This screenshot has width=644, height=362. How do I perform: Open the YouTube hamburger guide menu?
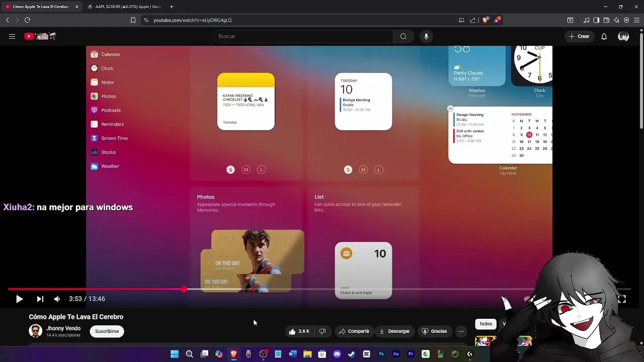[12, 36]
